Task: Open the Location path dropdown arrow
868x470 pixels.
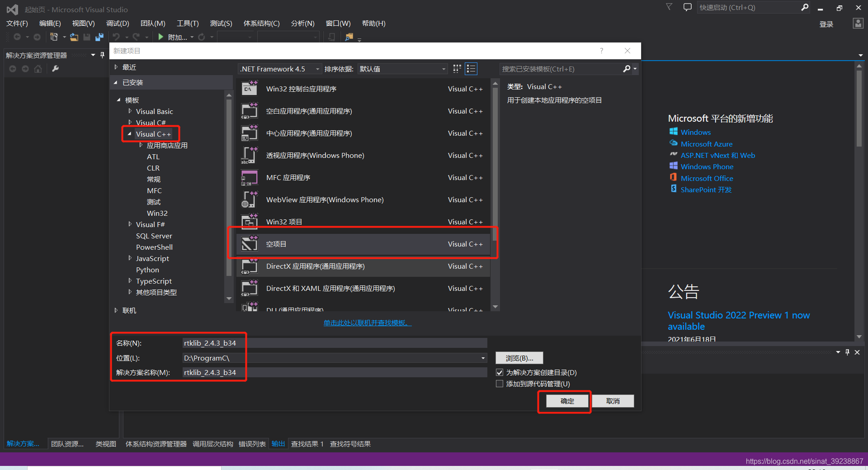Action: click(x=483, y=358)
